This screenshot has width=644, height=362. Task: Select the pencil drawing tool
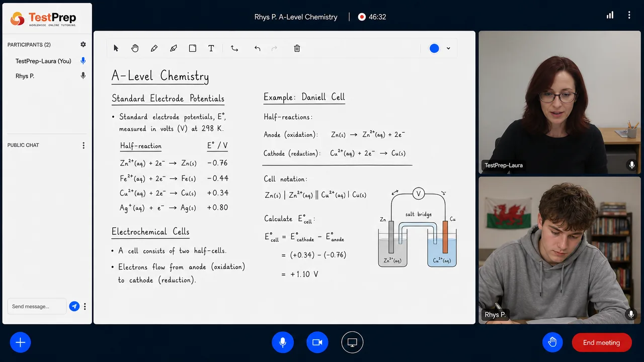[x=154, y=48]
